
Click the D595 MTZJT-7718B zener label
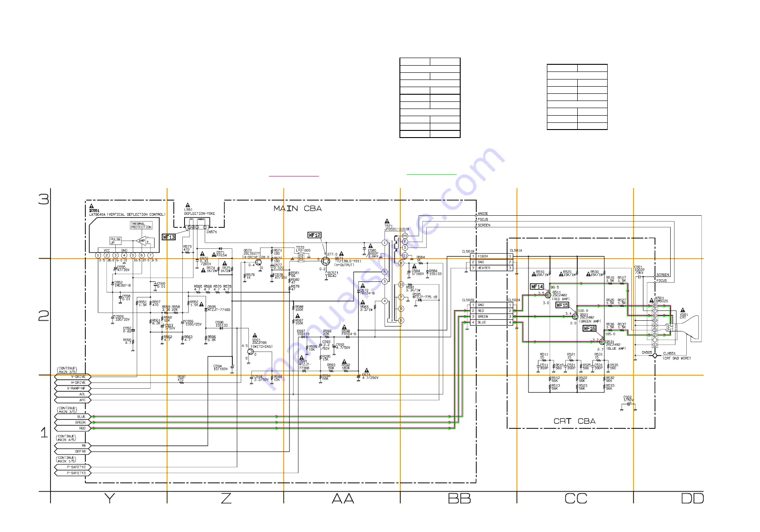[x=219, y=308]
